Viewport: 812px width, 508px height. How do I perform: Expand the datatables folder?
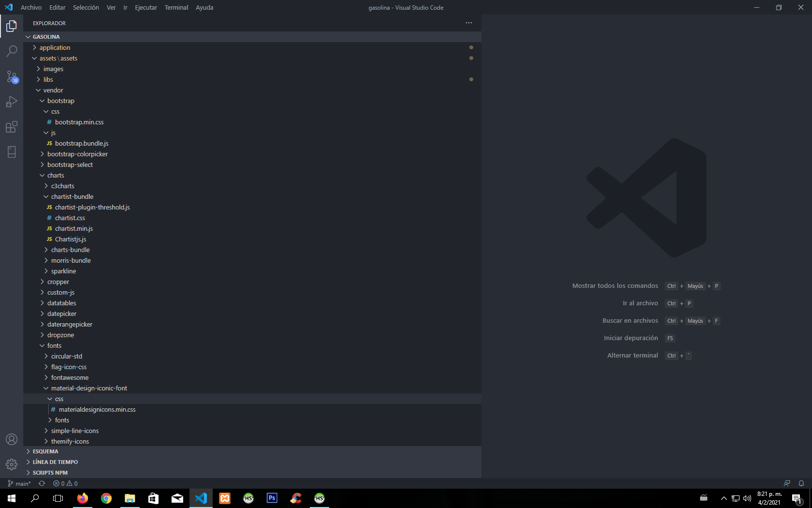(252, 303)
